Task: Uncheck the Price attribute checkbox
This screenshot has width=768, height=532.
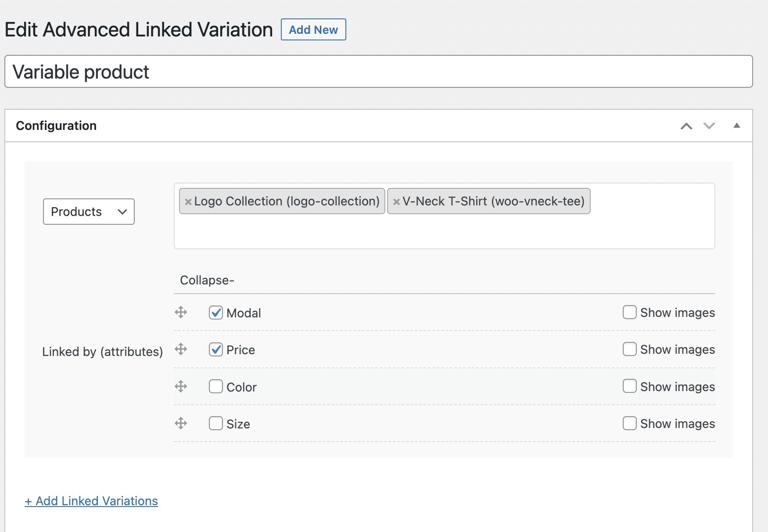Action: pyautogui.click(x=215, y=349)
